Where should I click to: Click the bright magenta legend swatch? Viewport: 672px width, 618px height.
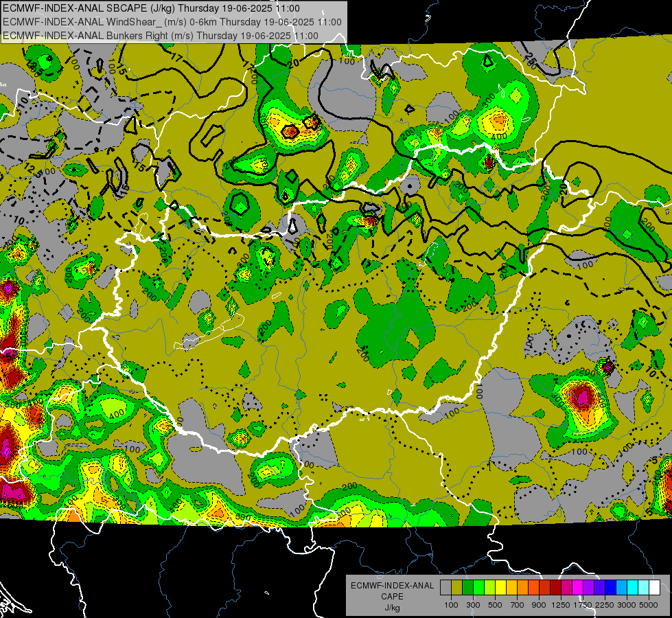click(x=578, y=588)
